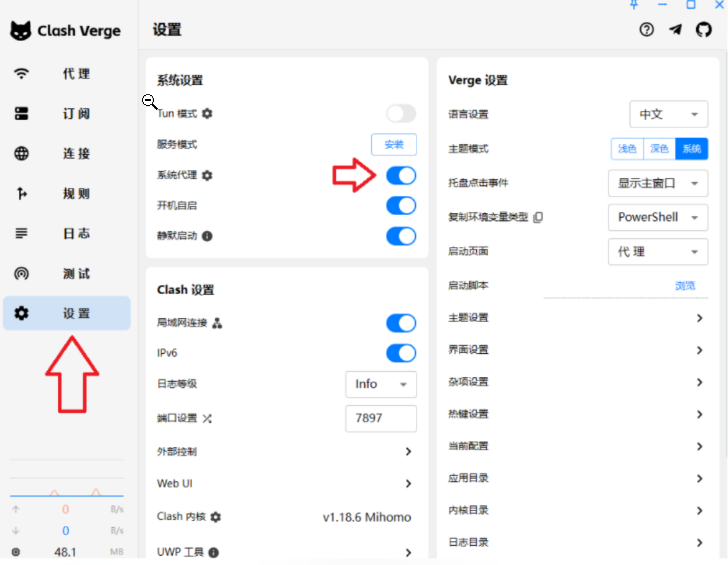
Task: Go to 测试 test page
Action: coord(67,274)
